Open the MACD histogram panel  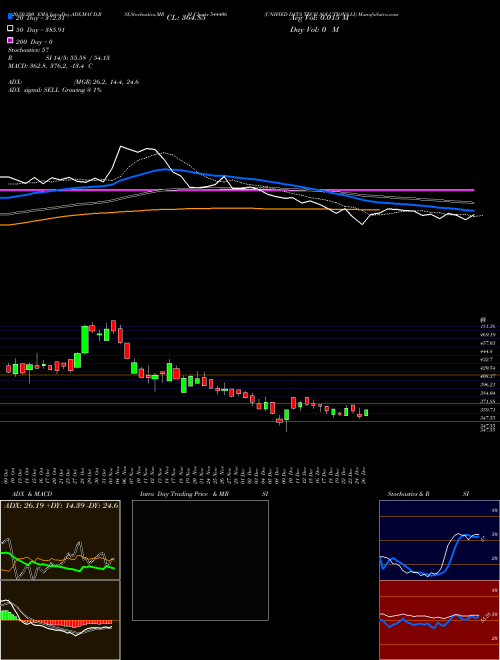point(60,620)
